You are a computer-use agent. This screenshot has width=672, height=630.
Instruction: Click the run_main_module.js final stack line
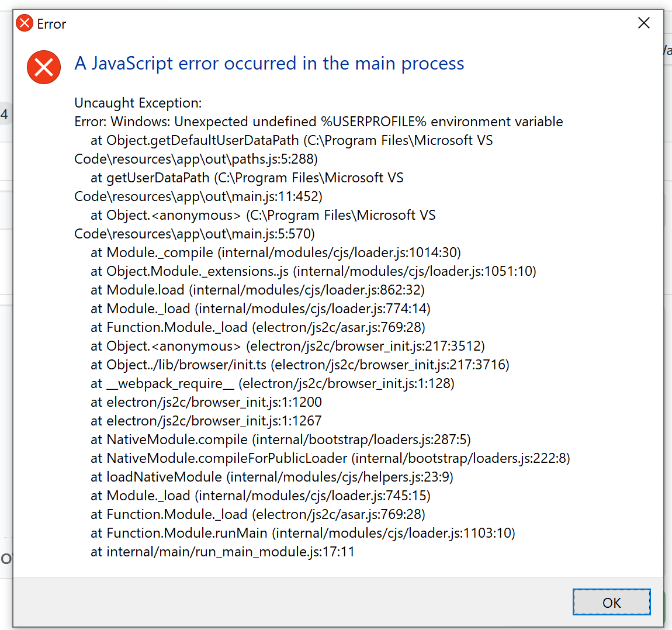(x=224, y=552)
